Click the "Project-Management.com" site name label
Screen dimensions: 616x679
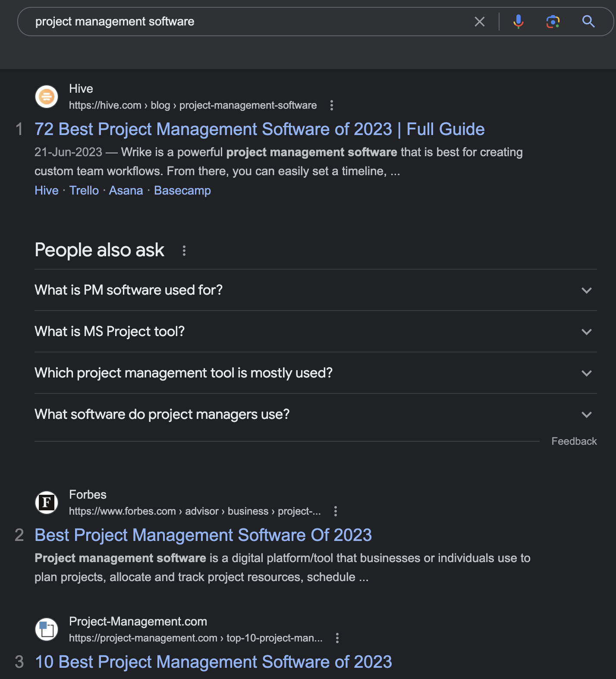(x=138, y=621)
